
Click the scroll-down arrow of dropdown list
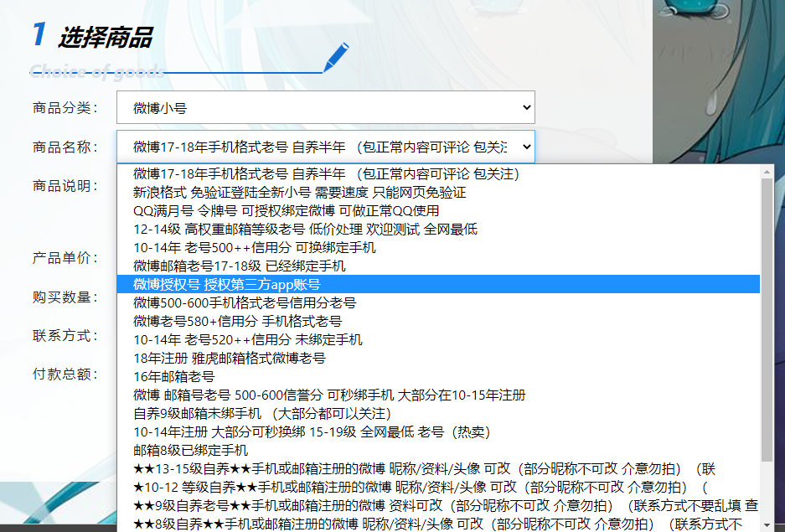(x=767, y=526)
